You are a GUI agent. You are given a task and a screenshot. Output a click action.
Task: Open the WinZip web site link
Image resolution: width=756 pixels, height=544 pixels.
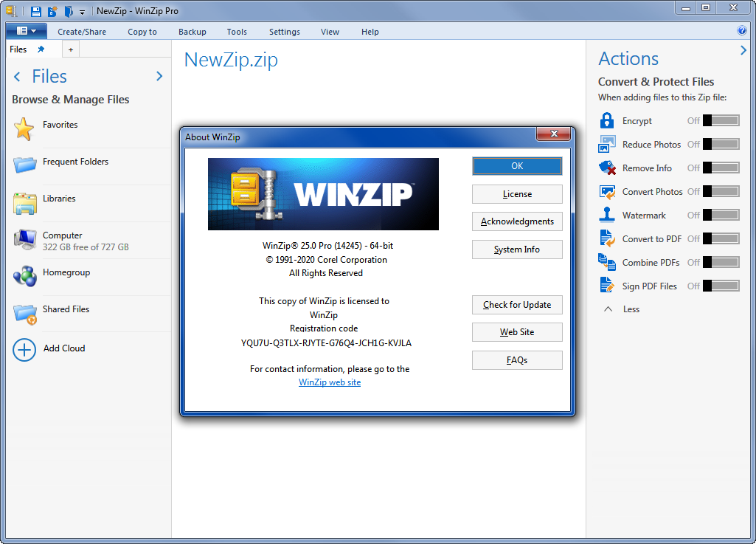pos(330,382)
